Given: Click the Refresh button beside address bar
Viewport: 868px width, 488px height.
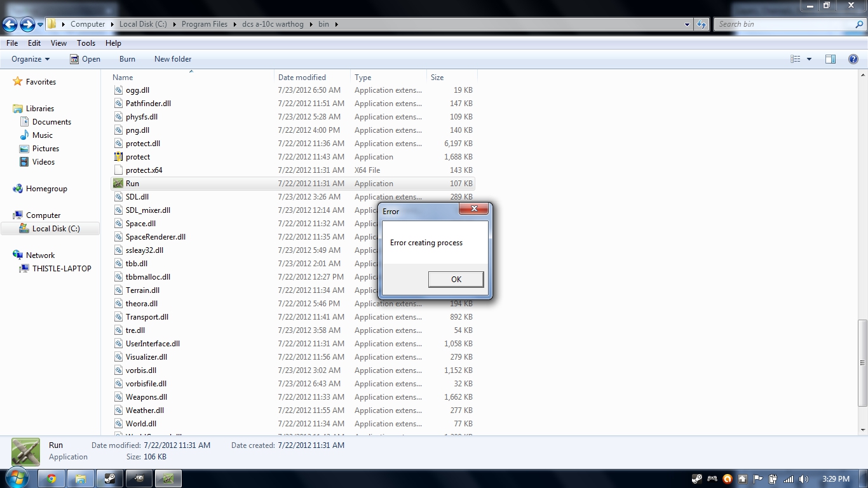Looking at the screenshot, I should point(702,24).
